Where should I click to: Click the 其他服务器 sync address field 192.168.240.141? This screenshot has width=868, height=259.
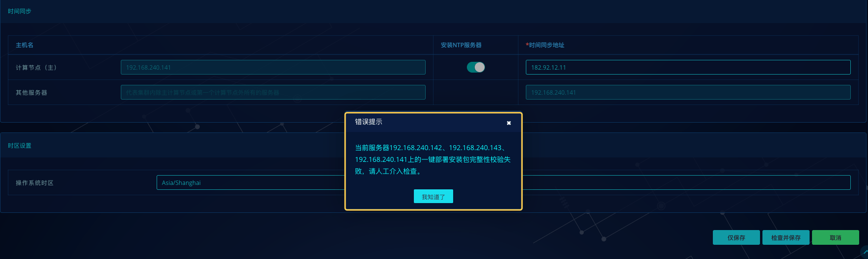pos(688,92)
